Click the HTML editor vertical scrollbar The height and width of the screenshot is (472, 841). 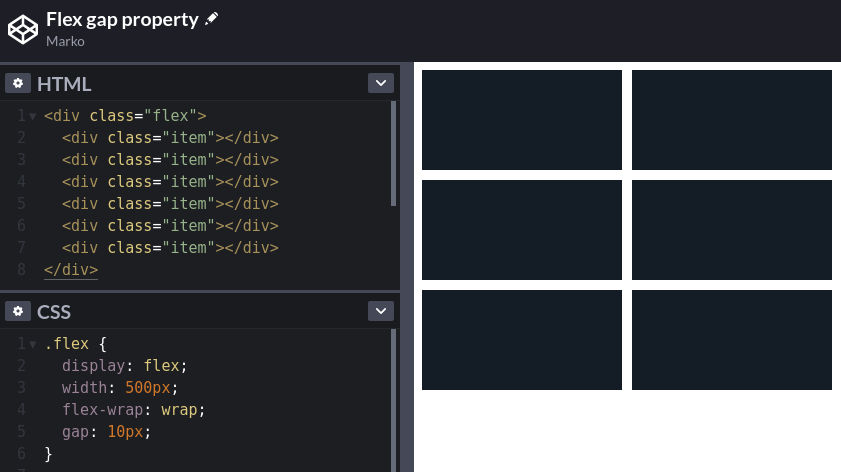(x=394, y=153)
